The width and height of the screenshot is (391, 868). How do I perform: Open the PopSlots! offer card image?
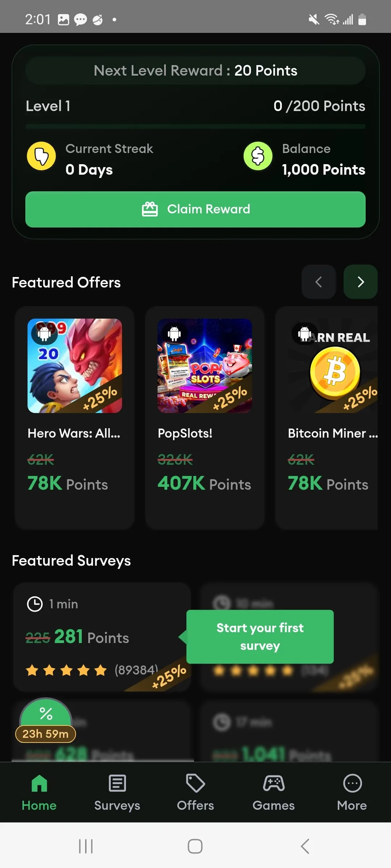pos(205,366)
